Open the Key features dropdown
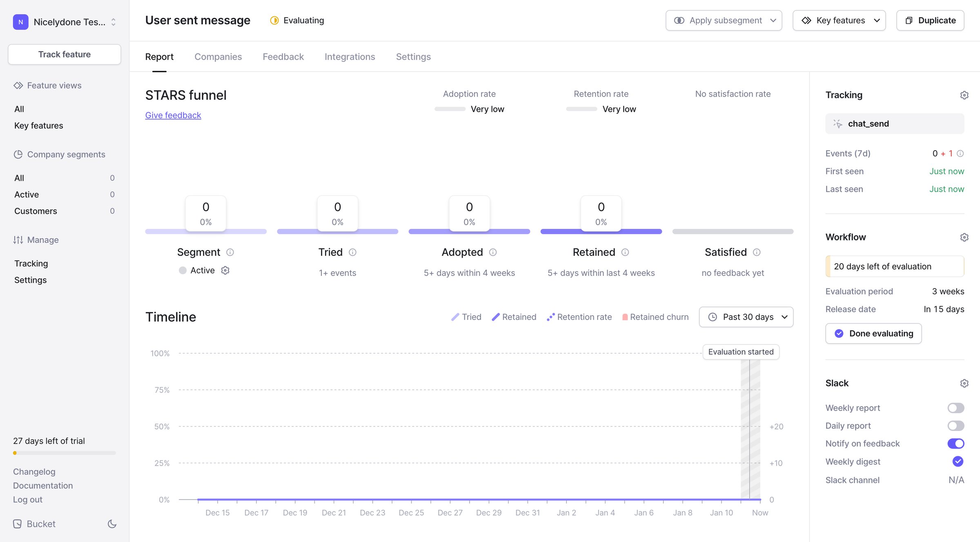The width and height of the screenshot is (980, 542). [x=839, y=20]
